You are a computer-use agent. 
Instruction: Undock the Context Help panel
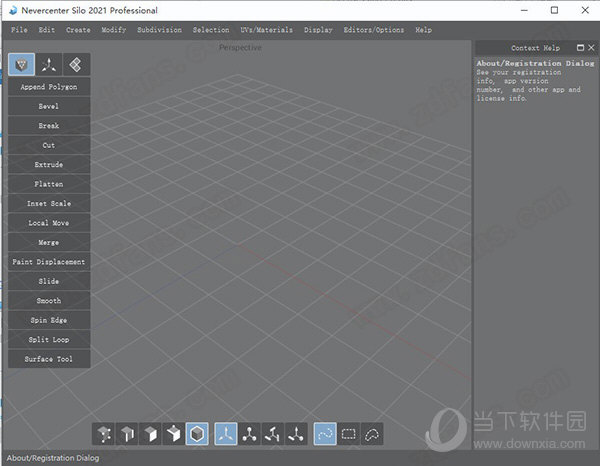(x=580, y=48)
